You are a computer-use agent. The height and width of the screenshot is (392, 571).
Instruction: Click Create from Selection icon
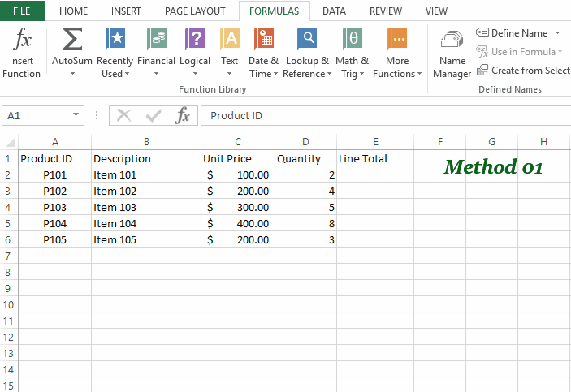coord(482,70)
